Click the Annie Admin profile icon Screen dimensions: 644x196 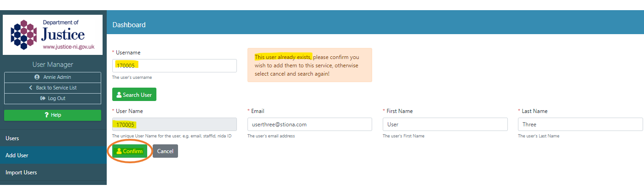(x=37, y=77)
